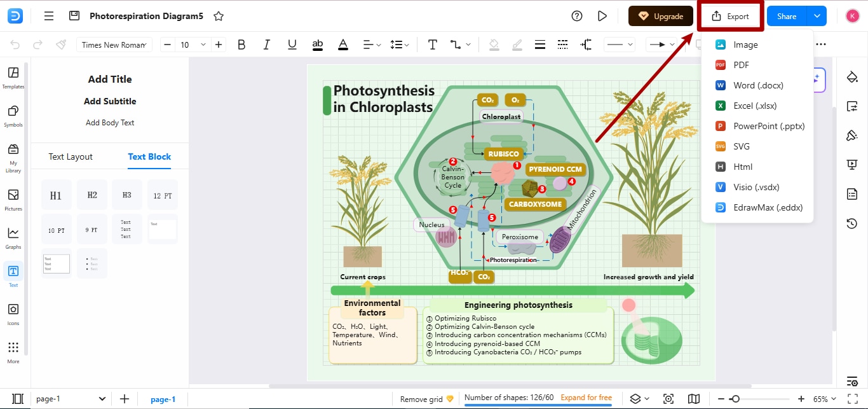
Task: Star the Photorespiration Diagram5 document
Action: [x=219, y=17]
